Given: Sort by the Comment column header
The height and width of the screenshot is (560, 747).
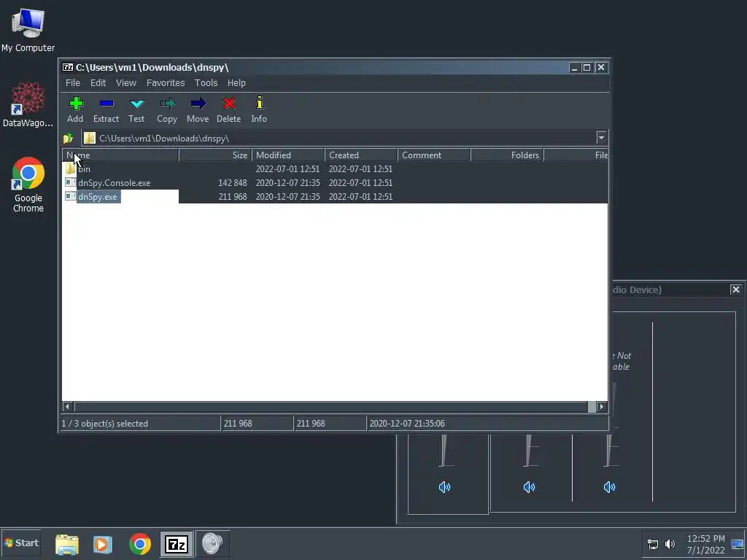Looking at the screenshot, I should pyautogui.click(x=434, y=155).
